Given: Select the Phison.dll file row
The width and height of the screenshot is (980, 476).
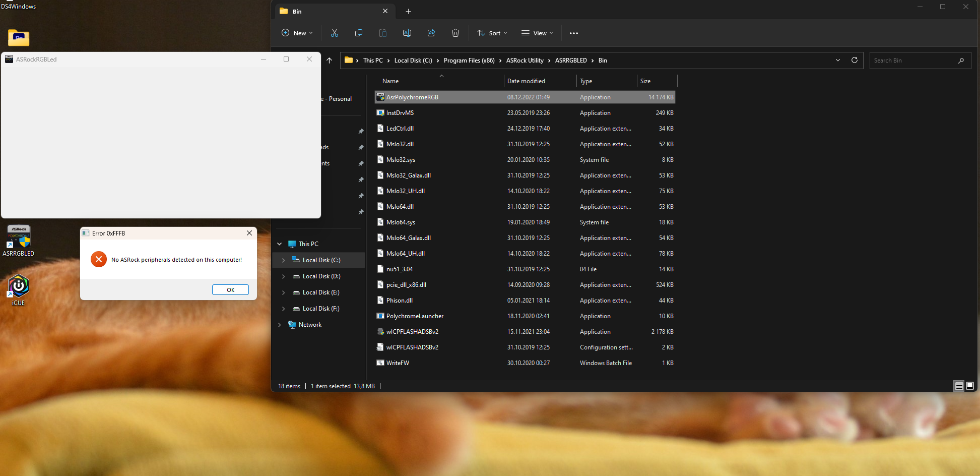Looking at the screenshot, I should point(525,300).
